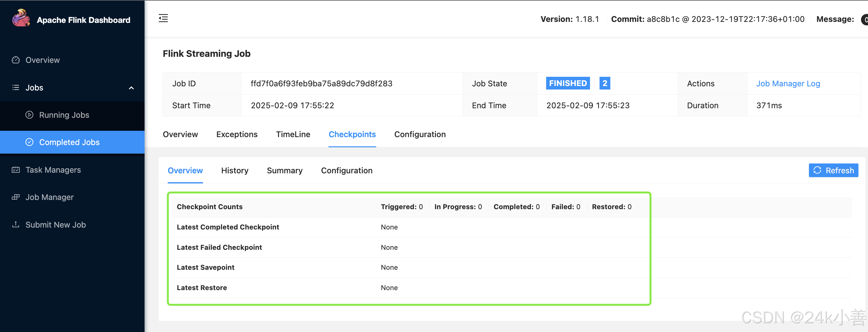Click the Version 1.18.1 text
This screenshot has width=868, height=332.
pyautogui.click(x=570, y=19)
